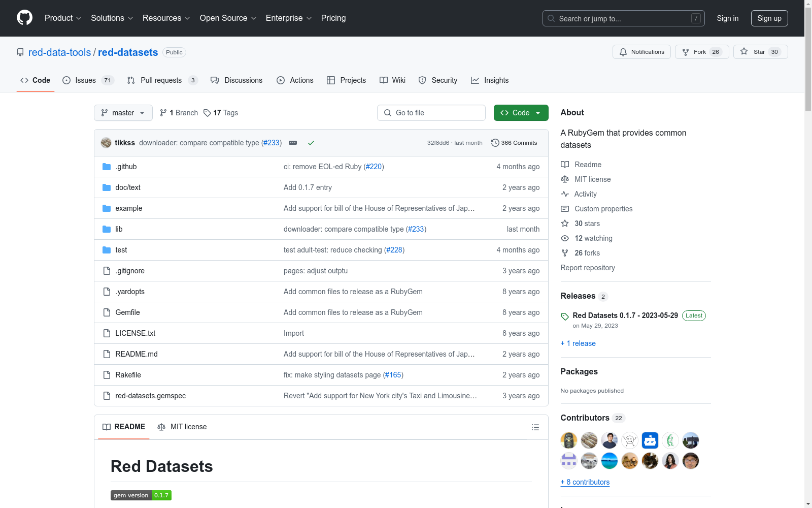Expand the Resources menu
Image resolution: width=812 pixels, height=508 pixels.
(166, 18)
